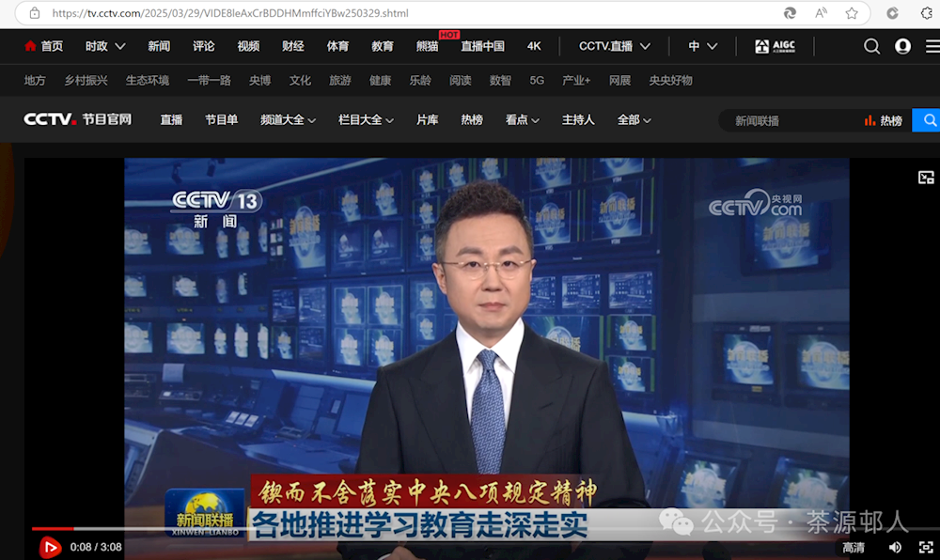The height and width of the screenshot is (560, 940).
Task: Expand the CCTV.直播 dropdown
Action: (615, 46)
